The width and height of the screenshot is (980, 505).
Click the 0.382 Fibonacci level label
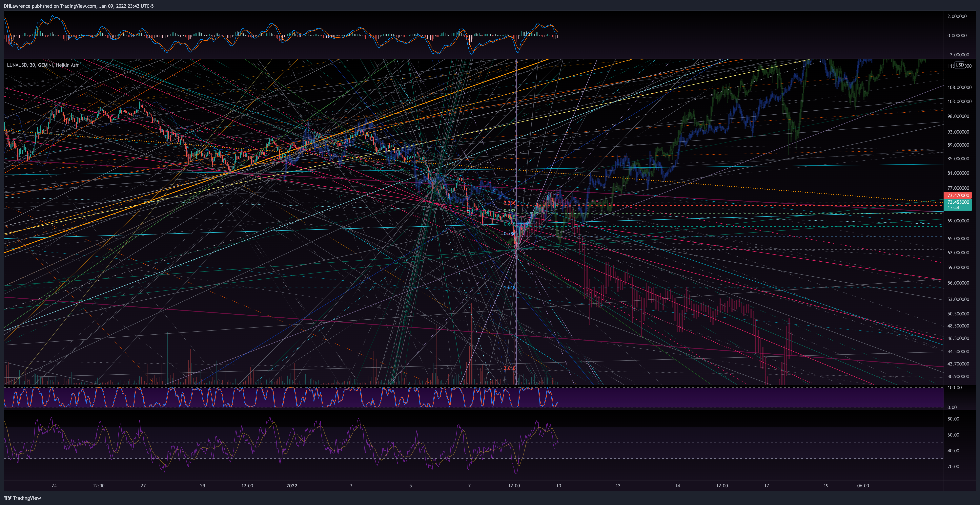click(509, 211)
